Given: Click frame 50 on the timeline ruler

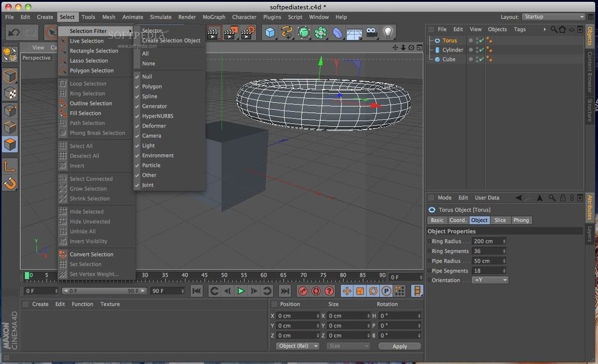Looking at the screenshot, I should pyautogui.click(x=224, y=275).
